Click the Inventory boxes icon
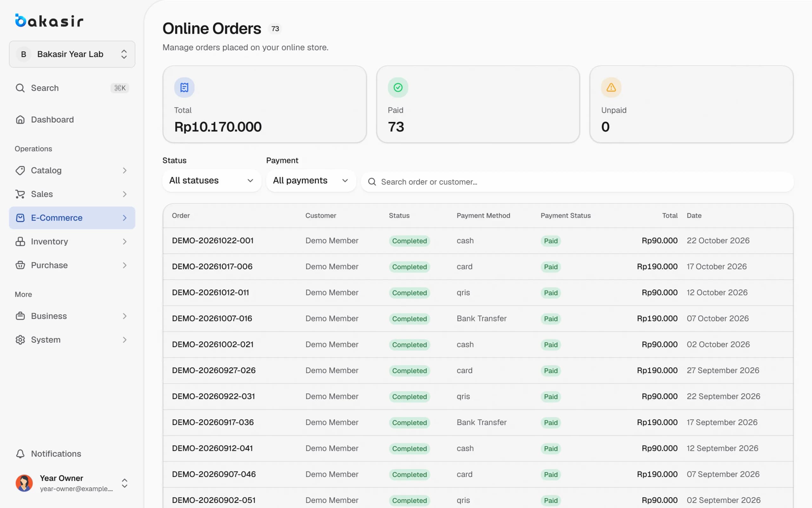Screen dimensions: 812x508 pyautogui.click(x=20, y=242)
